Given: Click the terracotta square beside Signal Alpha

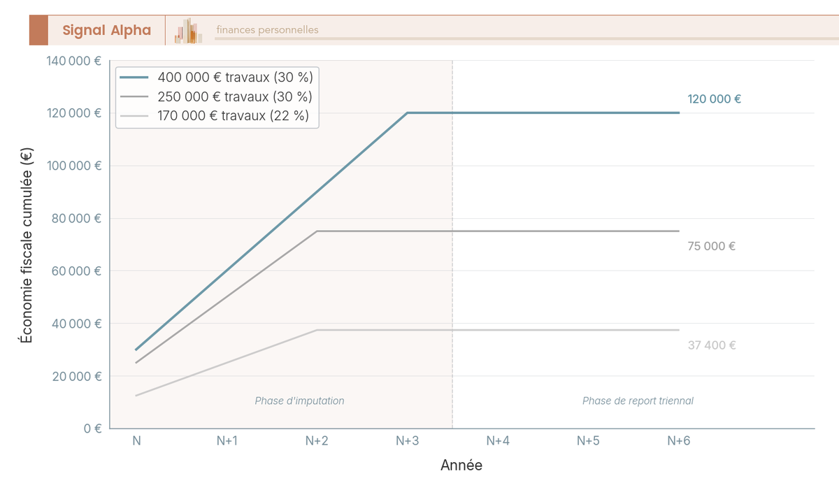Looking at the screenshot, I should pyautogui.click(x=38, y=30).
